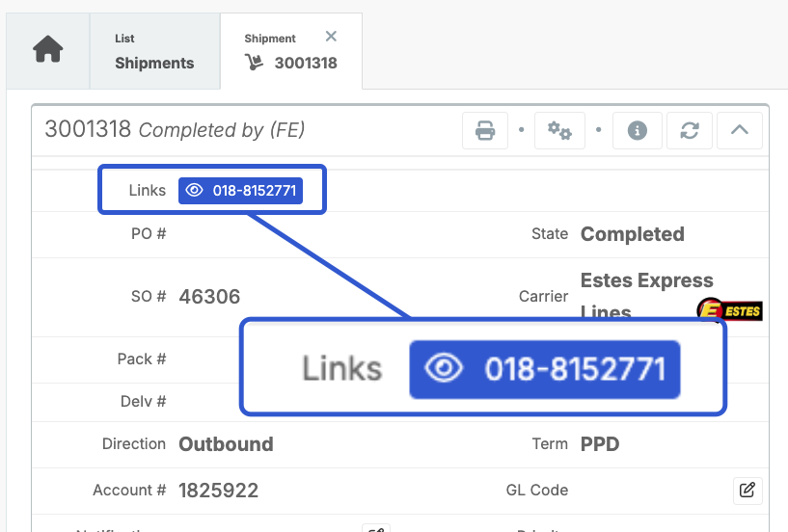Click the print shipment icon

(485, 130)
